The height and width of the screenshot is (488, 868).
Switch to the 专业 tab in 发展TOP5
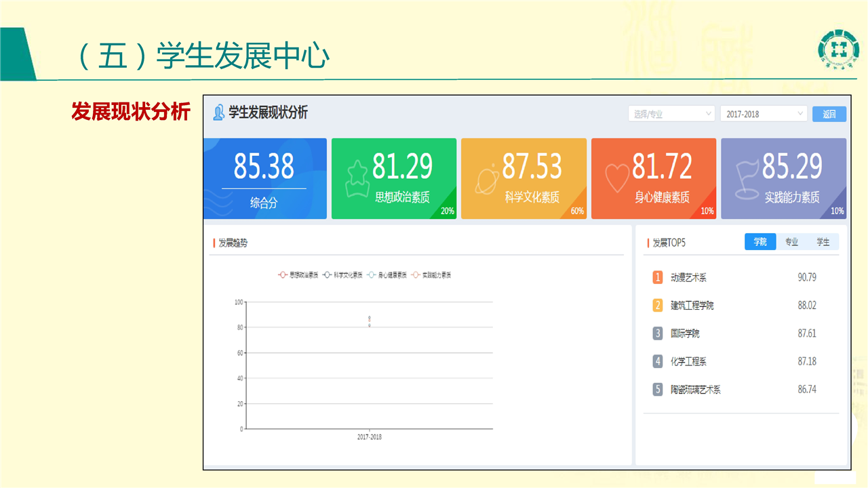click(x=791, y=242)
